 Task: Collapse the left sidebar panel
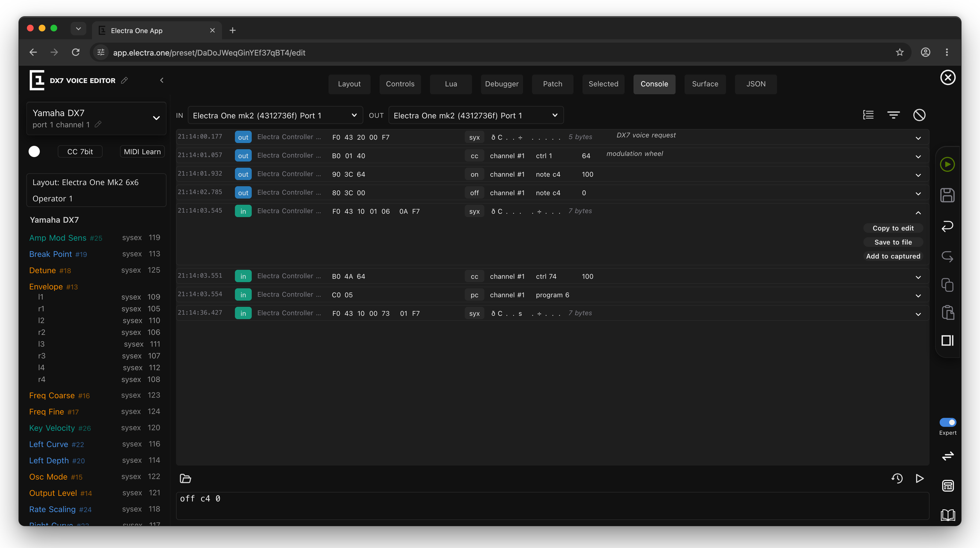(162, 80)
